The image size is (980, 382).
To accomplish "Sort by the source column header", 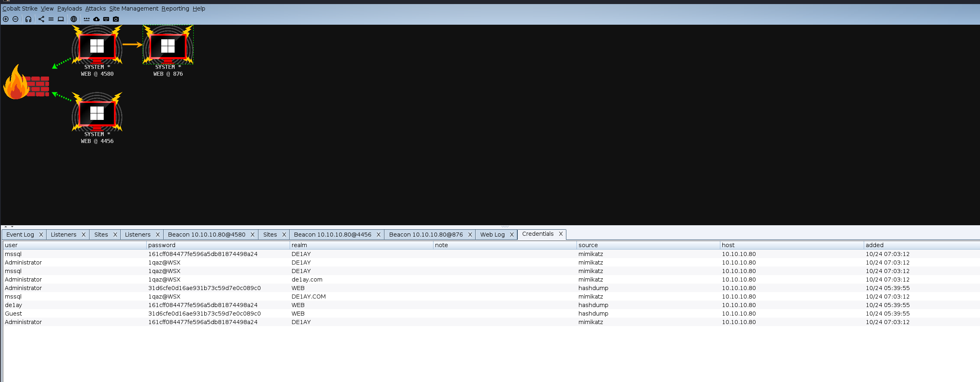I will [648, 245].
